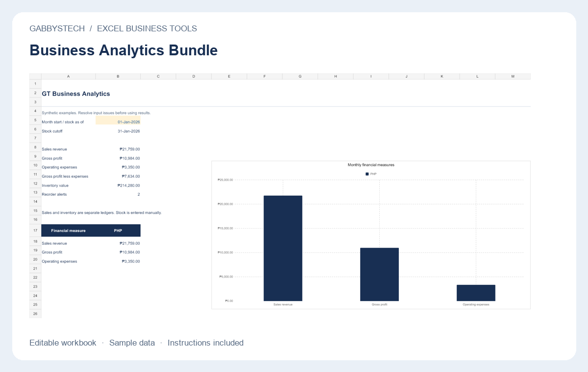Click the ₱15,000.00 axis label

tap(225, 229)
